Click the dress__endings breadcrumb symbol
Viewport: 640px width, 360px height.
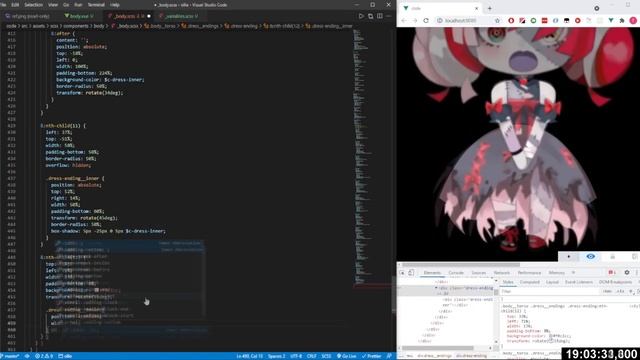pyautogui.click(x=200, y=26)
